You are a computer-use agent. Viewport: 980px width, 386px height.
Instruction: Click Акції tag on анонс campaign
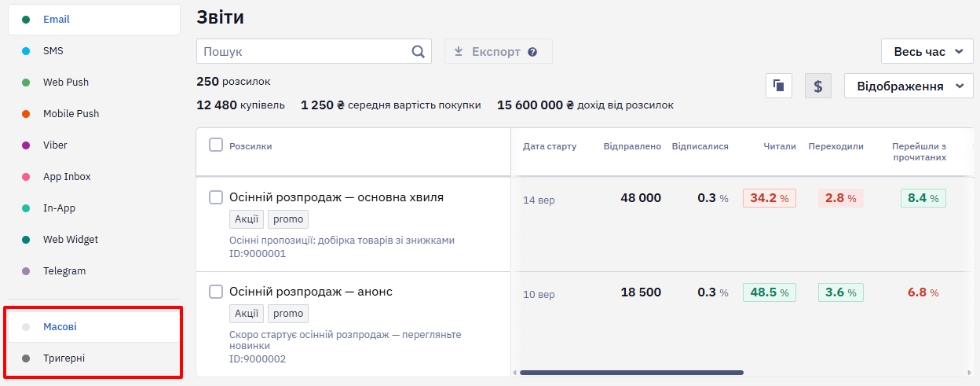coord(247,314)
